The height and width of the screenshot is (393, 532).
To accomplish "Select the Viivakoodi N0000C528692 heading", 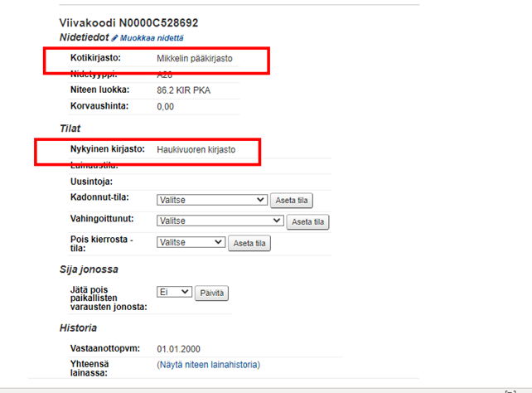I will [128, 22].
